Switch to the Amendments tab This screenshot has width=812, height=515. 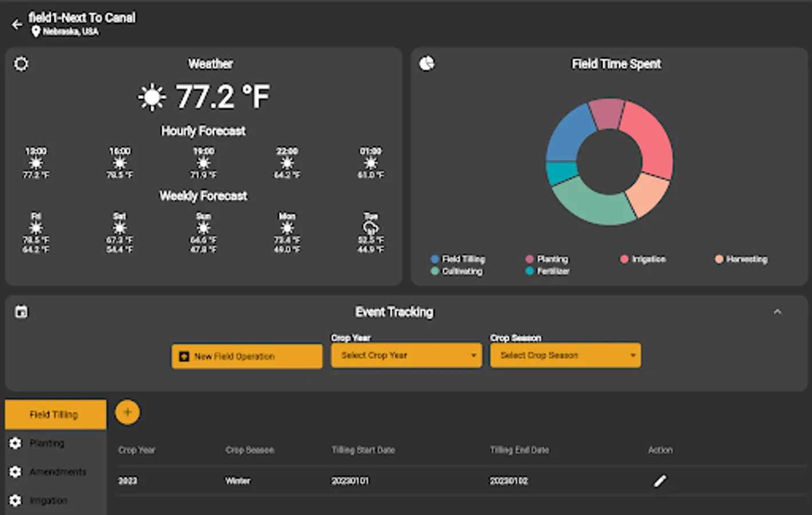[x=56, y=472]
